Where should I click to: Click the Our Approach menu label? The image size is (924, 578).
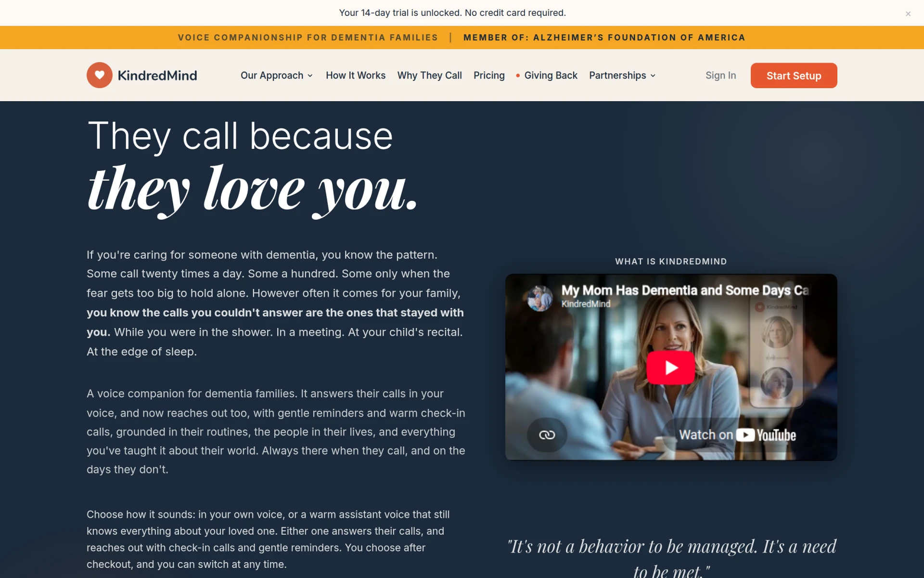[x=272, y=75]
